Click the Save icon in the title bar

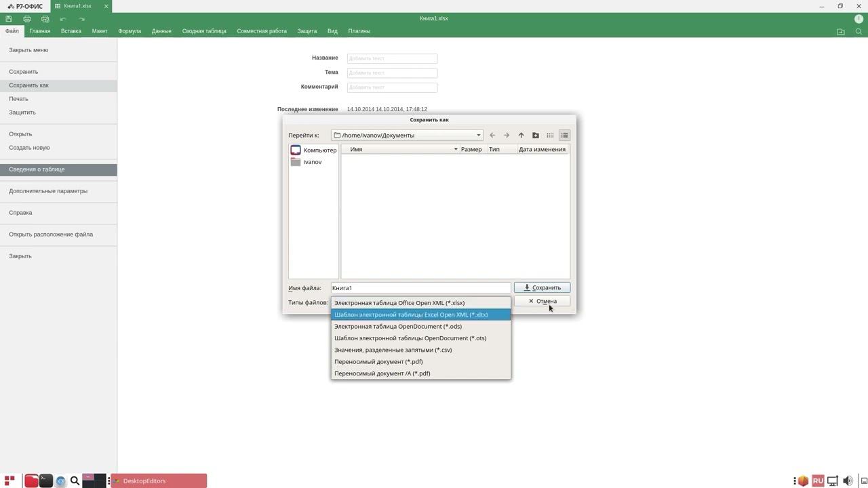(x=9, y=19)
